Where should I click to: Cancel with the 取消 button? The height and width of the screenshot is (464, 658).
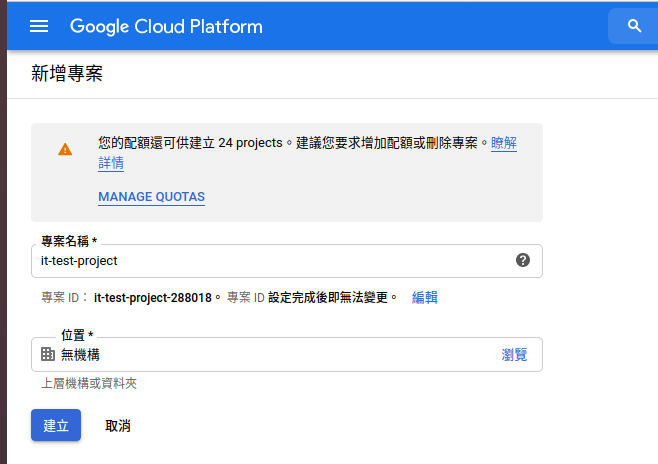click(x=117, y=426)
